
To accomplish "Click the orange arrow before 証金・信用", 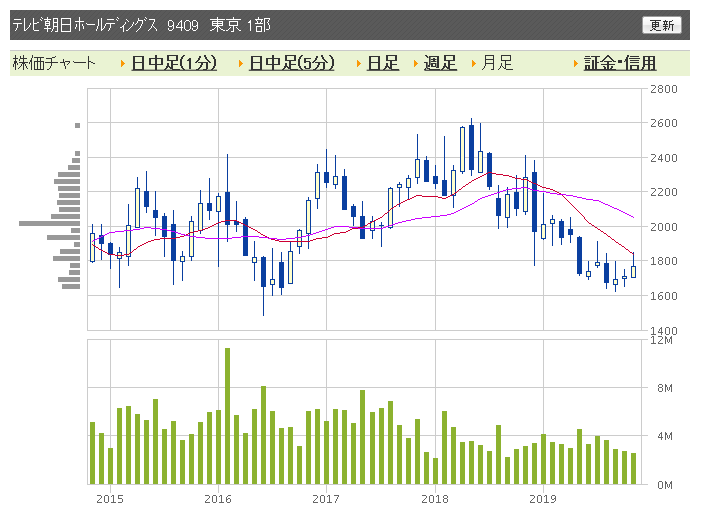I will click(x=576, y=64).
